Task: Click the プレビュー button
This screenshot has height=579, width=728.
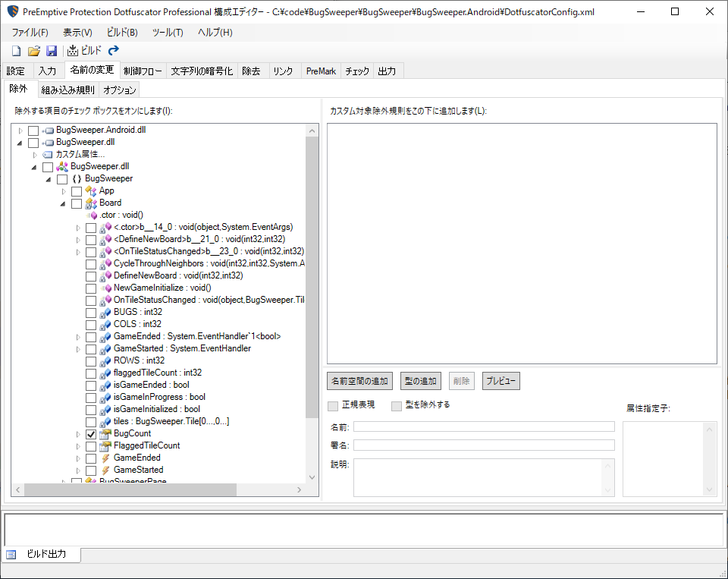Action: [x=501, y=381]
